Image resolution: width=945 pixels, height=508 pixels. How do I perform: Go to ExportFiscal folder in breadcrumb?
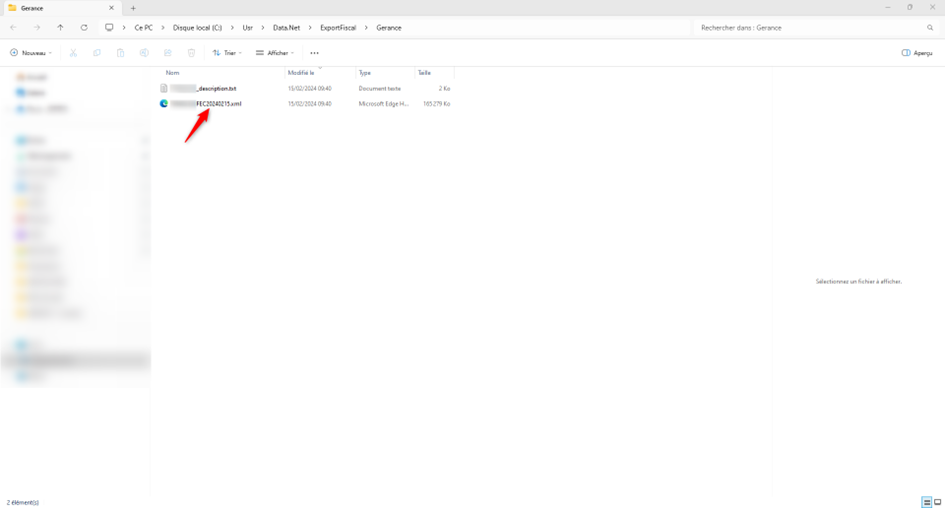click(x=338, y=28)
